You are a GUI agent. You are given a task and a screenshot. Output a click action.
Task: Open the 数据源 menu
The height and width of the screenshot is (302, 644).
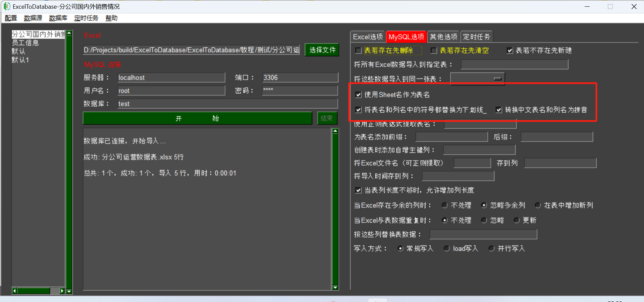pyautogui.click(x=33, y=18)
